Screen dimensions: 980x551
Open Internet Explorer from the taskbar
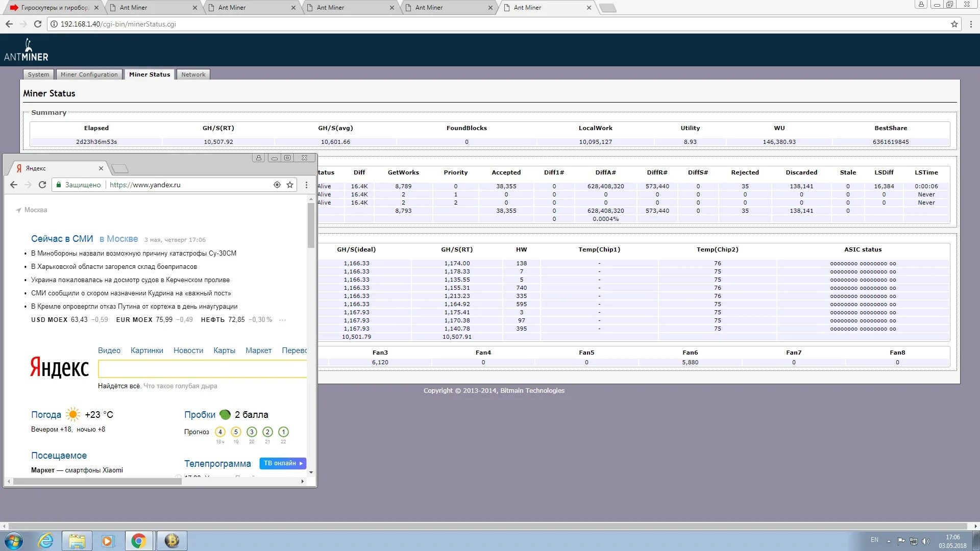(x=46, y=541)
